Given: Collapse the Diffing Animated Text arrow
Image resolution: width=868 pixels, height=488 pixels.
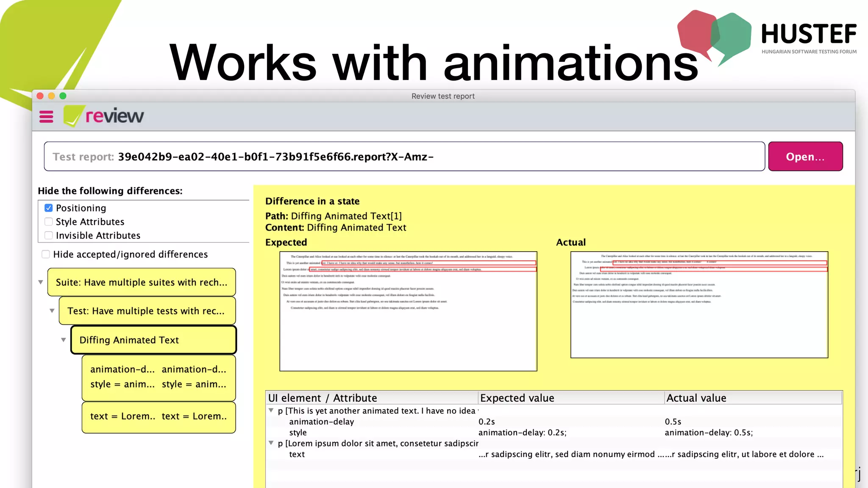Looking at the screenshot, I should pos(63,340).
